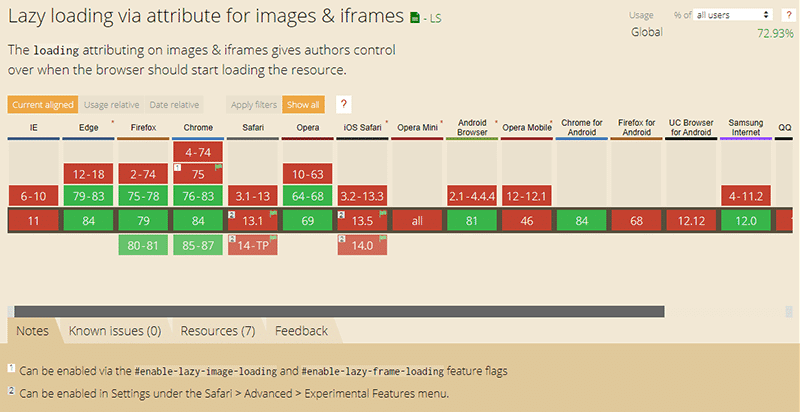Screen dimensions: 800x412
Task: Open the Feedback tab
Action: pyautogui.click(x=302, y=331)
